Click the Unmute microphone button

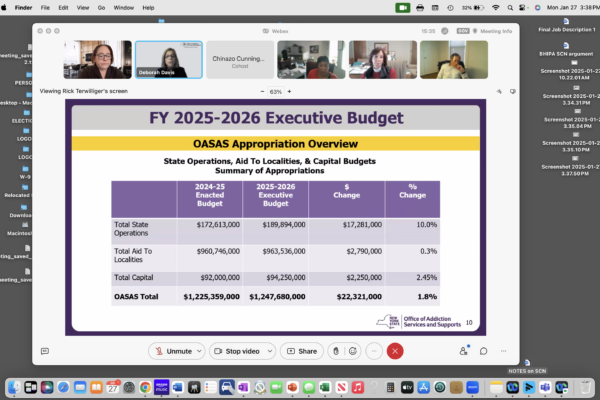[174, 351]
